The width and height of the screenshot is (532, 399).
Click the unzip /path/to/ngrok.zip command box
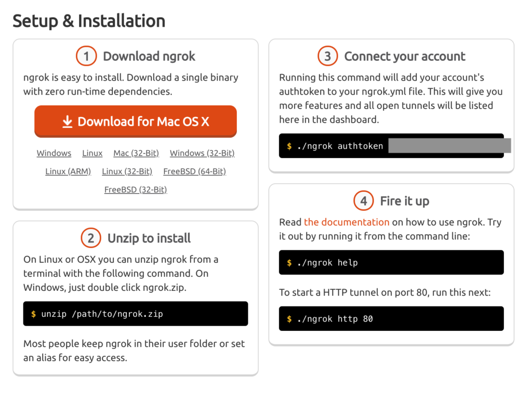click(136, 313)
